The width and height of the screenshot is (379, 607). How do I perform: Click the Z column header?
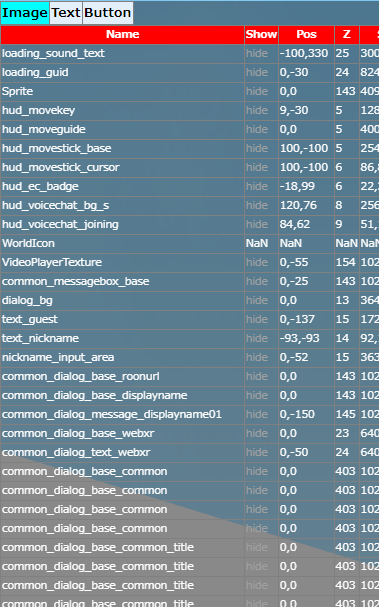(346, 34)
